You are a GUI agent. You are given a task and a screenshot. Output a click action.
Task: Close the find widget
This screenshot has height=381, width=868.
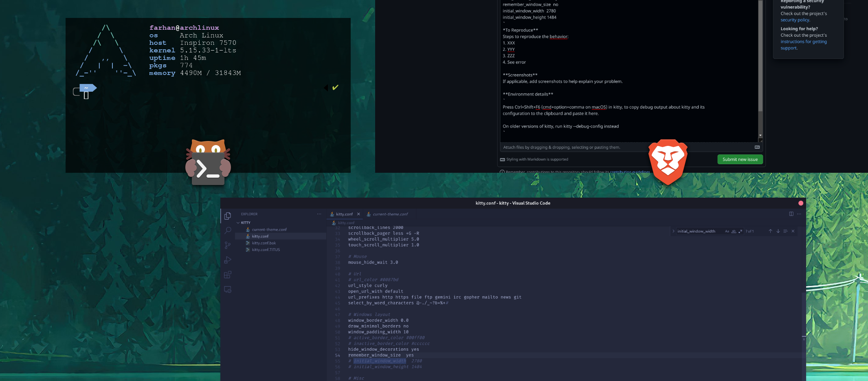tap(793, 231)
